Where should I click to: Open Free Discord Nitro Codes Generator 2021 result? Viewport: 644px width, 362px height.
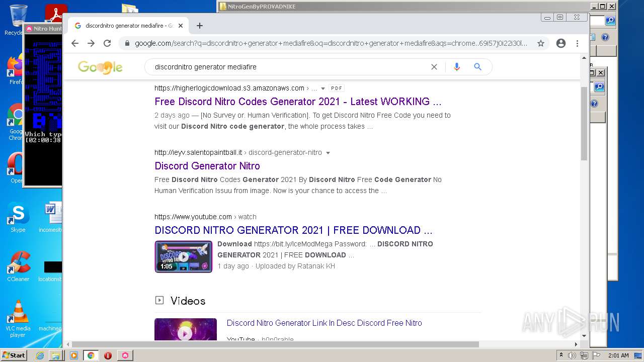coord(298,102)
